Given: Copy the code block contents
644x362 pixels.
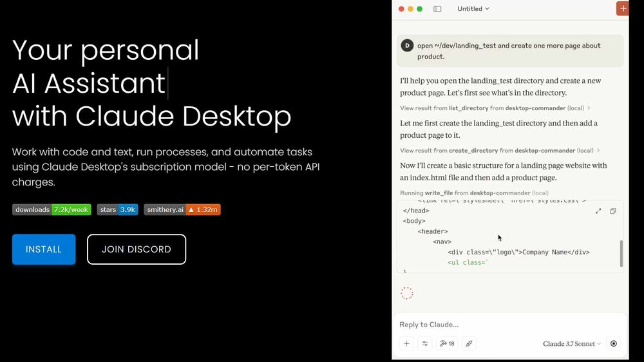Looking at the screenshot, I should 613,211.
